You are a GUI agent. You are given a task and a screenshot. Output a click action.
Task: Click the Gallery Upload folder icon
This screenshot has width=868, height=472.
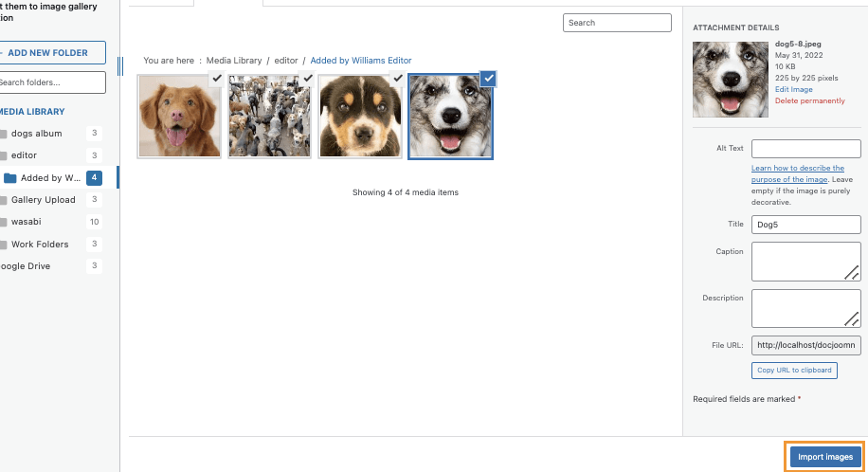coord(4,200)
